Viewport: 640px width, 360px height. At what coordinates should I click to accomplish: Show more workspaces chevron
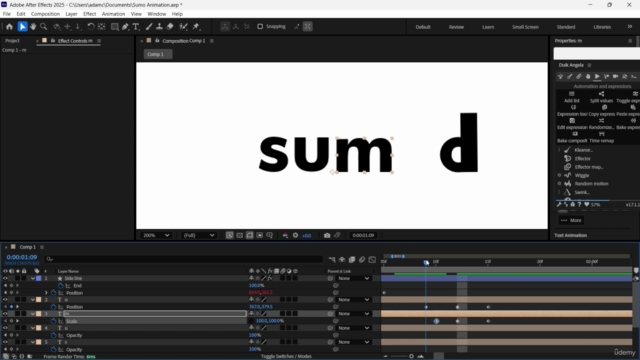(x=630, y=27)
